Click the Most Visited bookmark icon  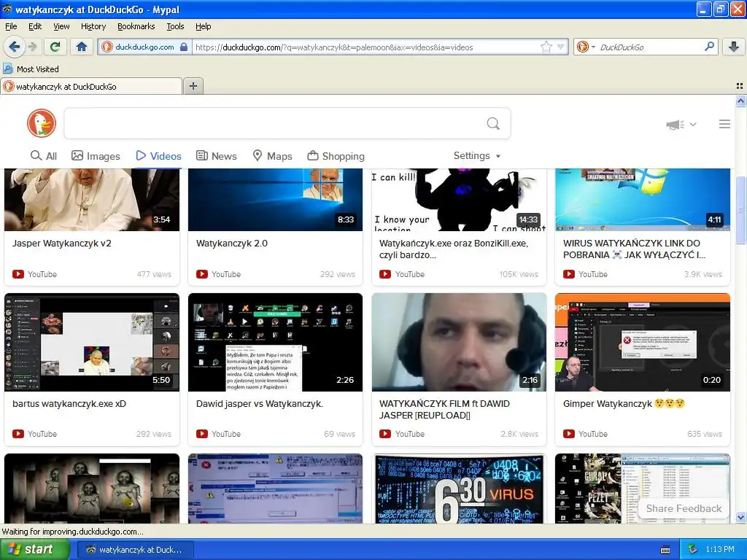point(7,69)
